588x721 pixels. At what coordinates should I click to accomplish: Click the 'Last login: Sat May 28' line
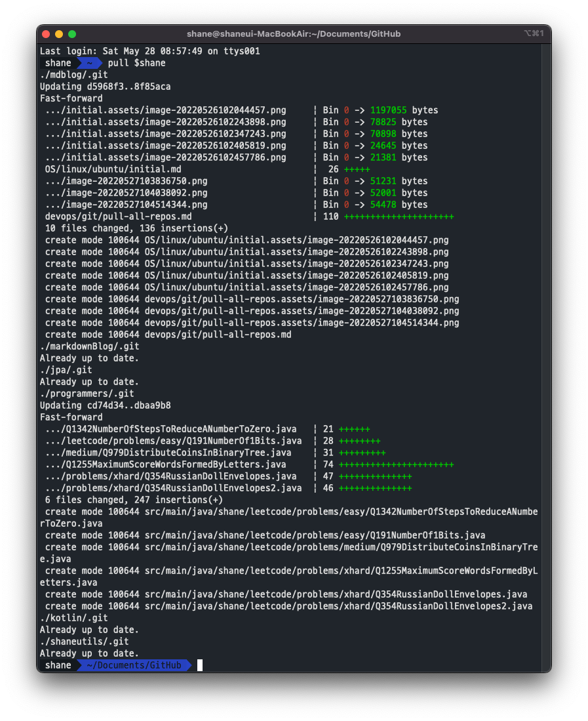(149, 51)
